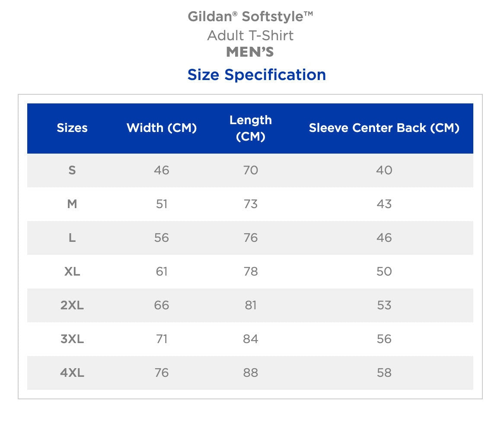The height and width of the screenshot is (440, 504).
Task: Click the Adult T-Shirt subtitle
Action: pyautogui.click(x=250, y=35)
